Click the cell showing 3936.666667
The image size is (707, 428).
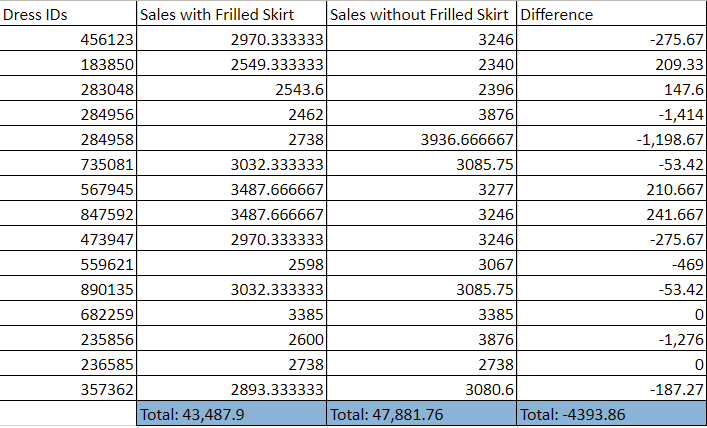tap(422, 139)
